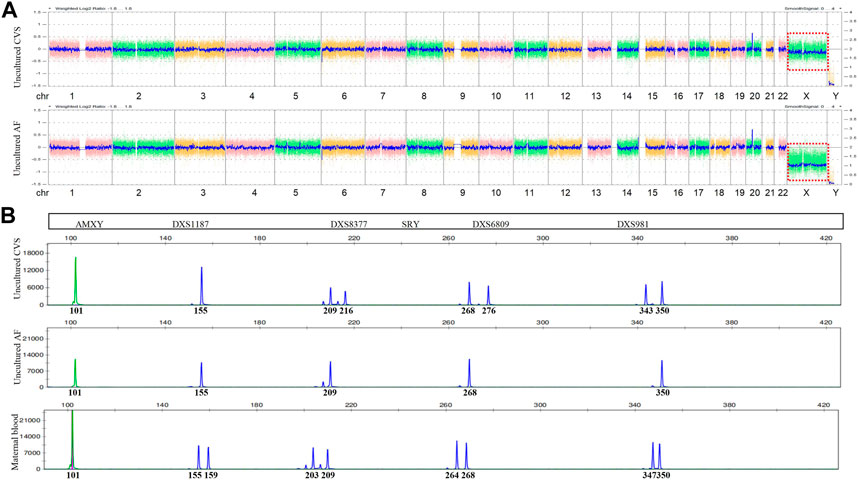The width and height of the screenshot is (858, 480).
Task: Click chromosome 5 label in the Uncultured CVS plot
Action: point(295,96)
